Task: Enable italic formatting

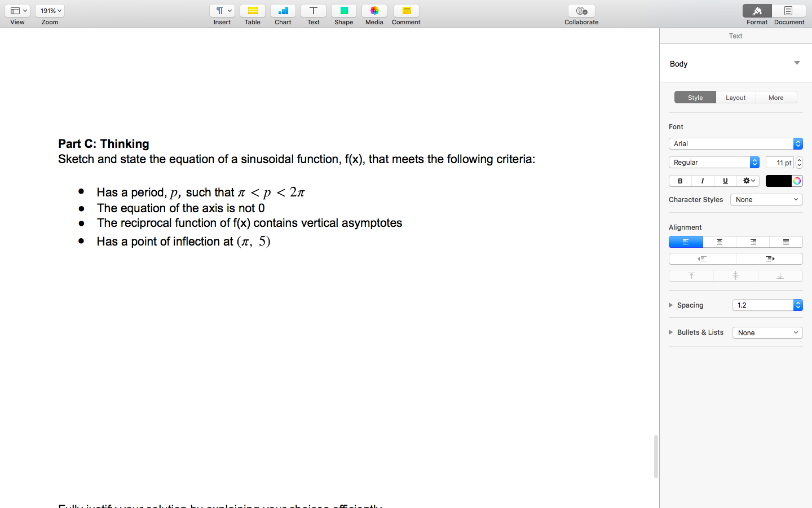Action: click(x=702, y=181)
